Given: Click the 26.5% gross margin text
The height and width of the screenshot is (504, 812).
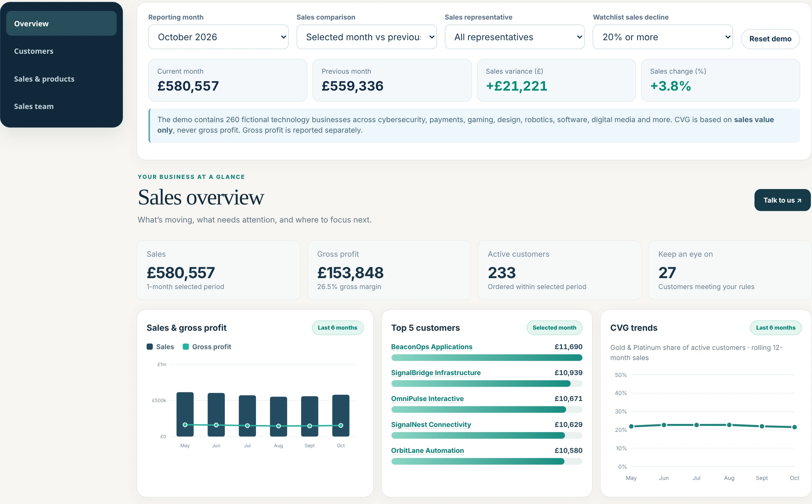Looking at the screenshot, I should (349, 287).
